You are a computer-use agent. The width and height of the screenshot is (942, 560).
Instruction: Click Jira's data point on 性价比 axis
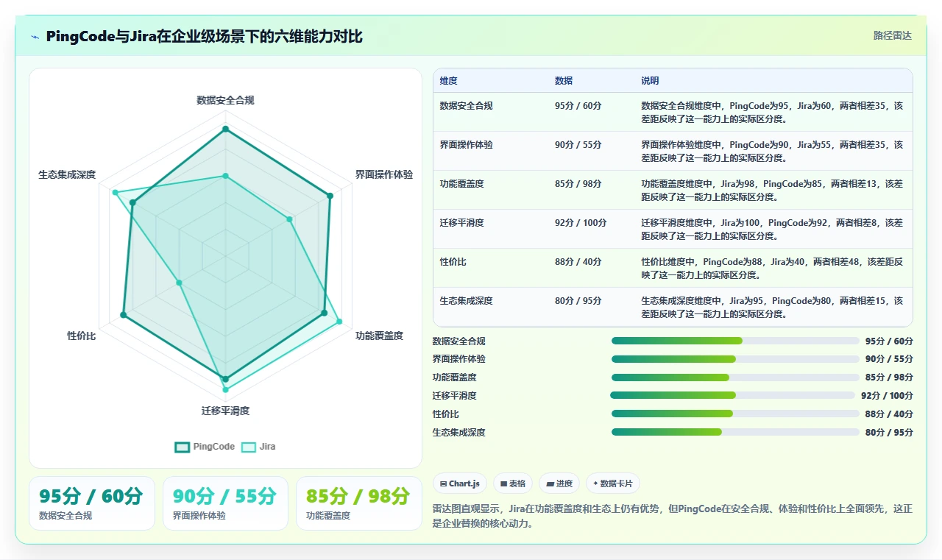click(179, 283)
